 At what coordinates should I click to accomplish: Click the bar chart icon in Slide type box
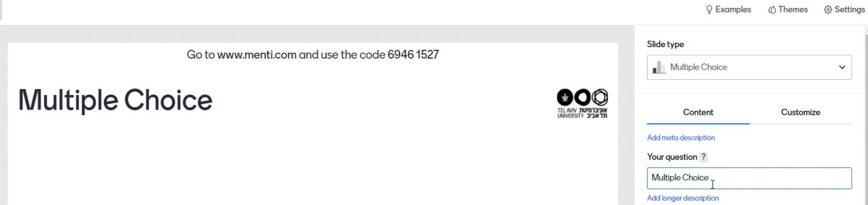pos(659,67)
